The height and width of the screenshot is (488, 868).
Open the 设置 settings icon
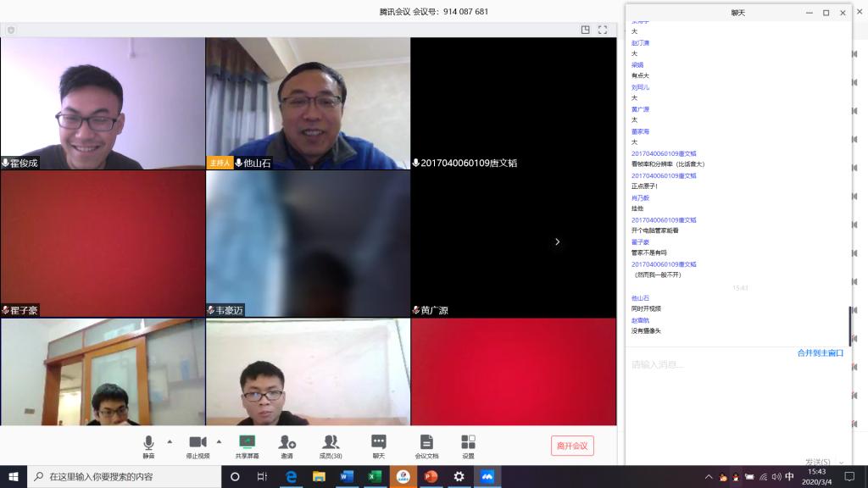pos(468,444)
